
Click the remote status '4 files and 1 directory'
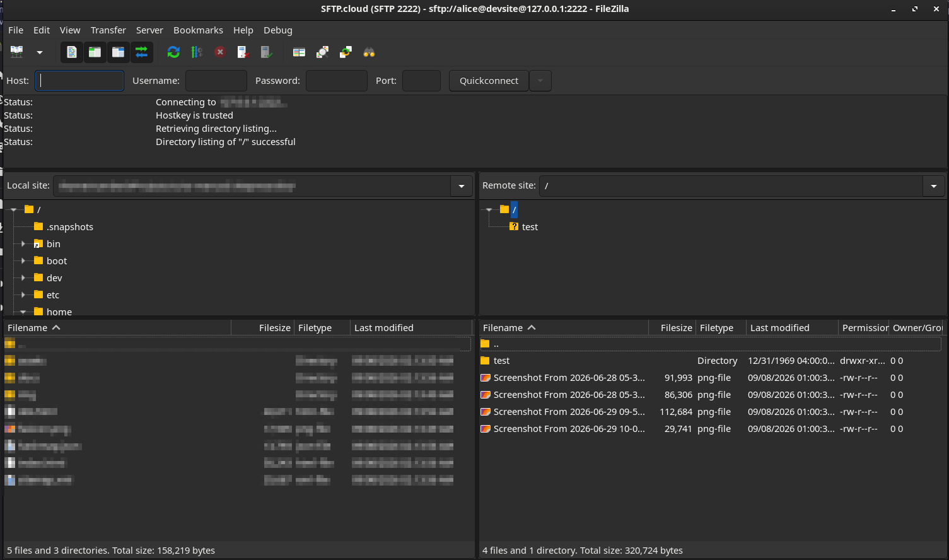coord(530,551)
